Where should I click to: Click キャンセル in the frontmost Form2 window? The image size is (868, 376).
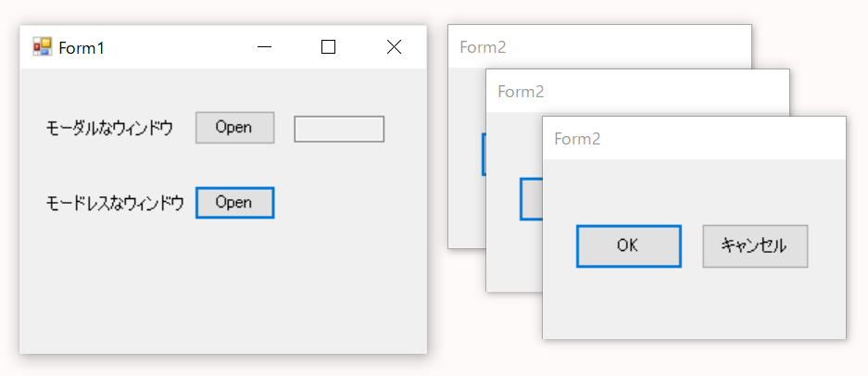pos(755,245)
